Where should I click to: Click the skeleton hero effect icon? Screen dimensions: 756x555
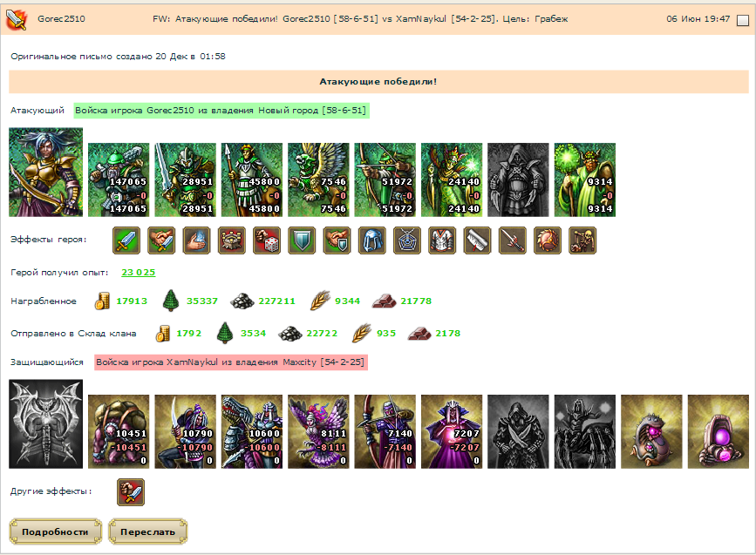582,240
